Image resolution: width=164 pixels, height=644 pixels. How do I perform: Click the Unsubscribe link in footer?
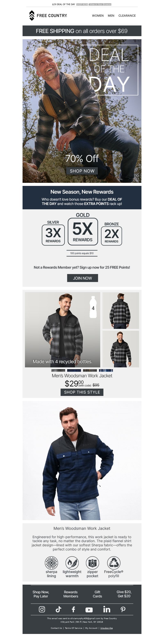[106, 628]
